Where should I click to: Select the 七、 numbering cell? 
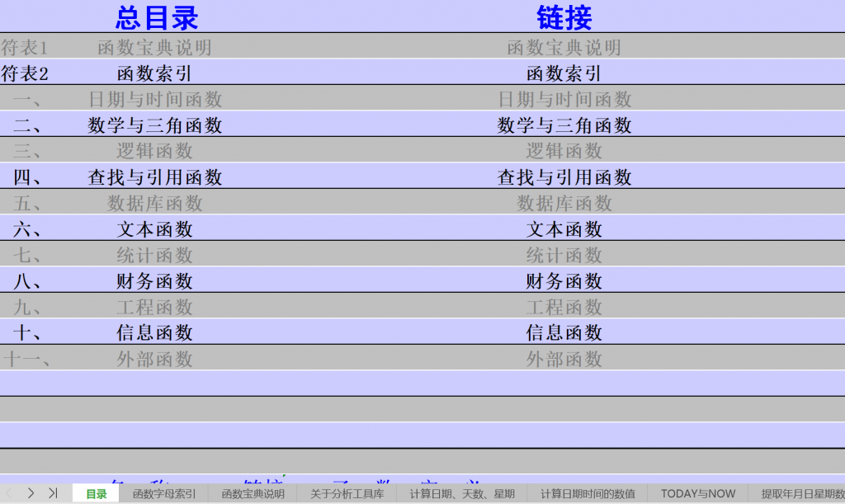click(27, 255)
